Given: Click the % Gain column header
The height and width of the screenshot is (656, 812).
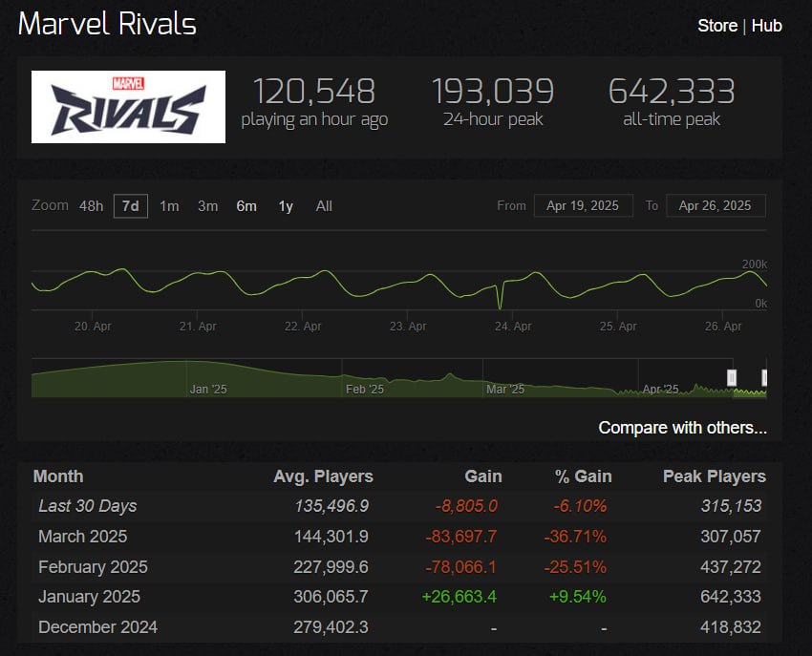Looking at the screenshot, I should [x=583, y=476].
